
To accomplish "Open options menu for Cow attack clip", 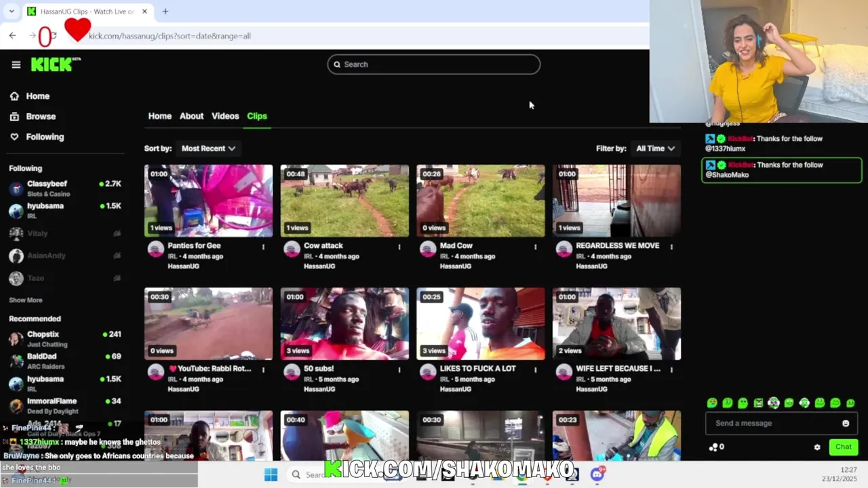I will coord(399,247).
